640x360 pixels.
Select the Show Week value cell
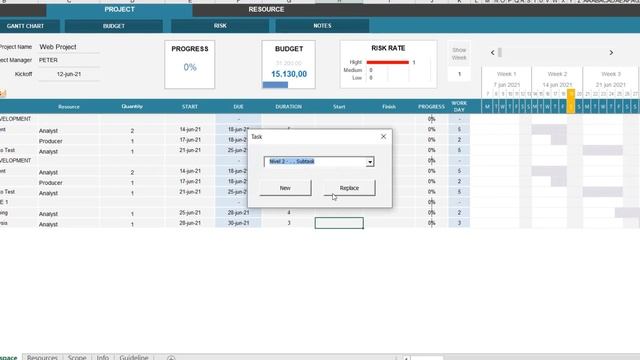point(459,74)
